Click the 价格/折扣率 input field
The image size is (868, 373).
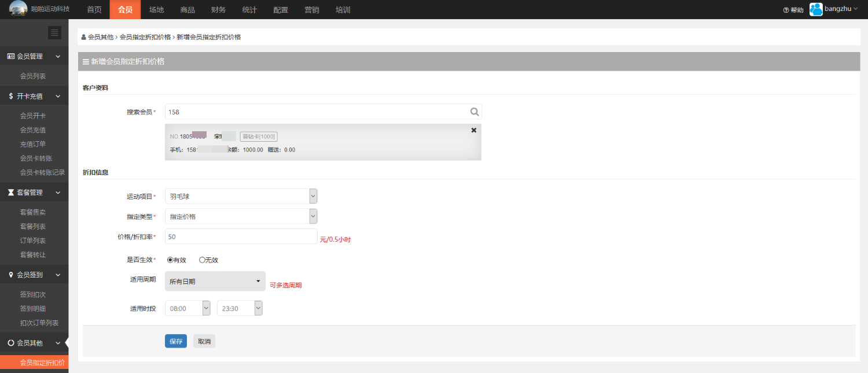241,237
